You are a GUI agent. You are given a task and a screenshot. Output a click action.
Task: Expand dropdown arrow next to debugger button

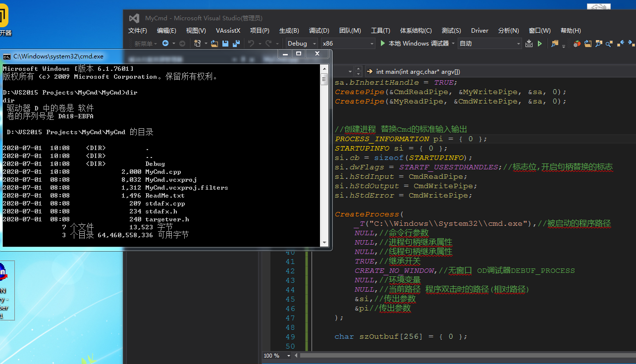click(x=453, y=44)
